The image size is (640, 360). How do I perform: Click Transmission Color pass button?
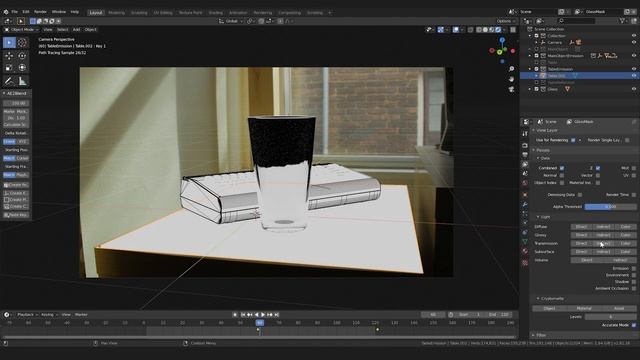[x=625, y=244]
